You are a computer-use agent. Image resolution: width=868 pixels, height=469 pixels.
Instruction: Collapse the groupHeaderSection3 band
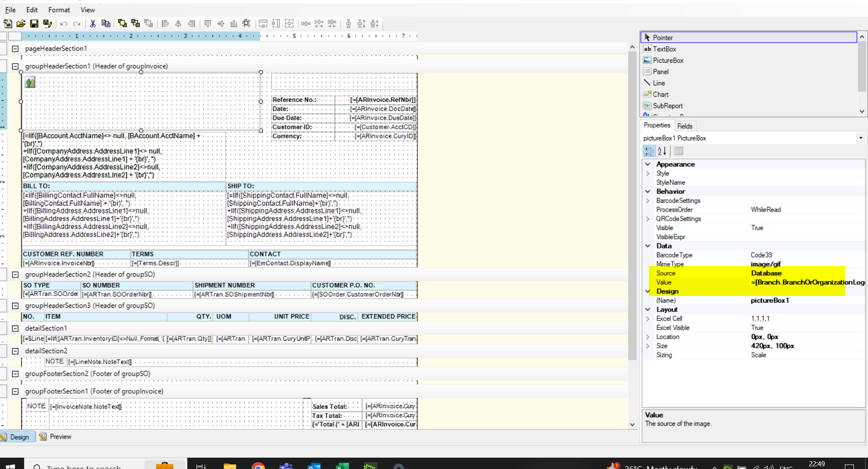(x=15, y=306)
